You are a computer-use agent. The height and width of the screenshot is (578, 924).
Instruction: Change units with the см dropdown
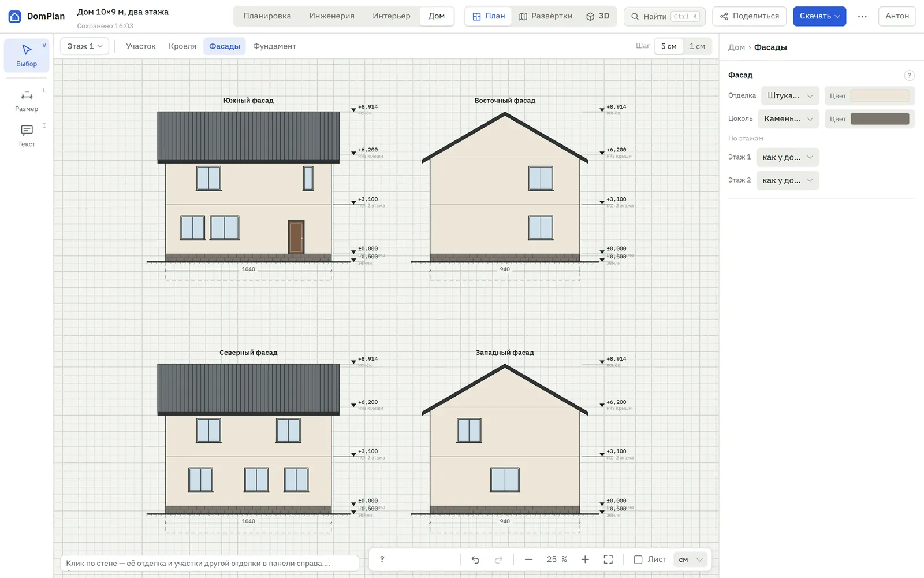[690, 560]
